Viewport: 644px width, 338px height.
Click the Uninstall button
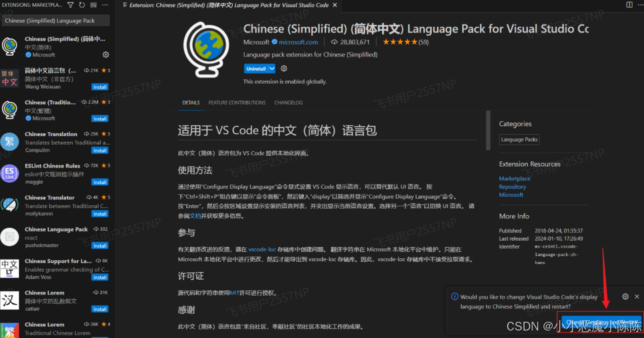[x=256, y=69]
